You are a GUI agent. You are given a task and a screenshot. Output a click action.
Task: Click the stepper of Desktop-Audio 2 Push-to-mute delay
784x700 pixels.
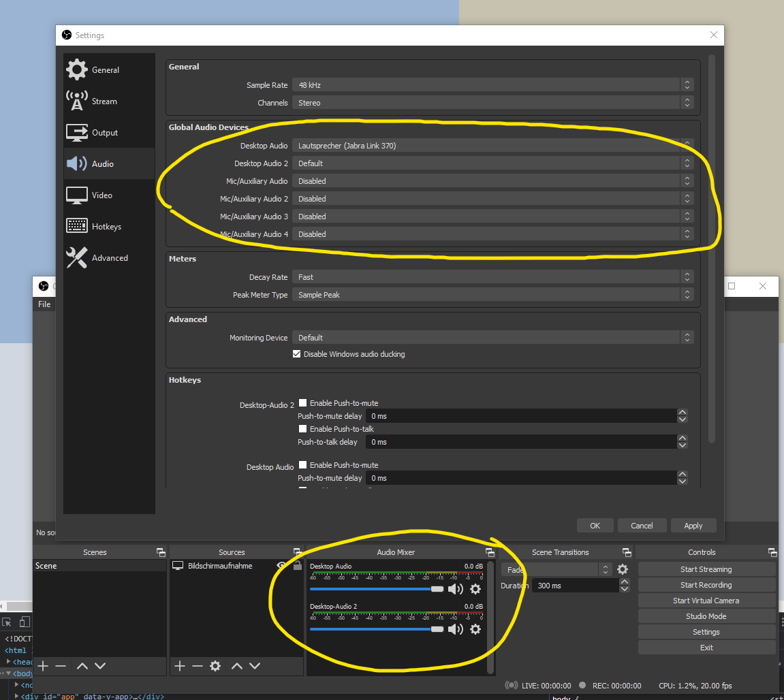[683, 416]
